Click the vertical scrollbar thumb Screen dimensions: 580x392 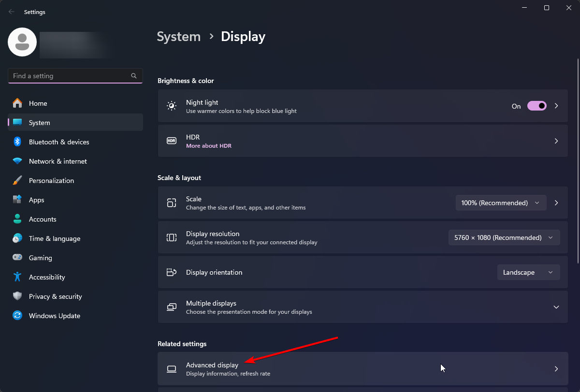[578, 160]
